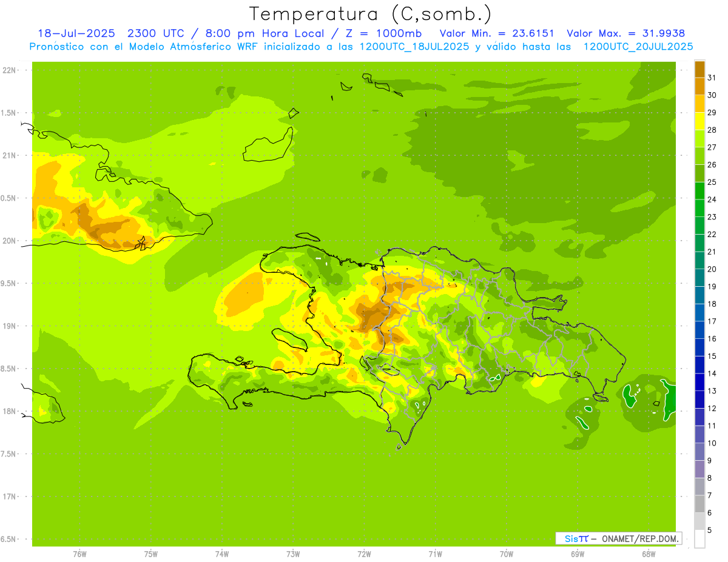Click the legend value "28"

tap(712, 130)
